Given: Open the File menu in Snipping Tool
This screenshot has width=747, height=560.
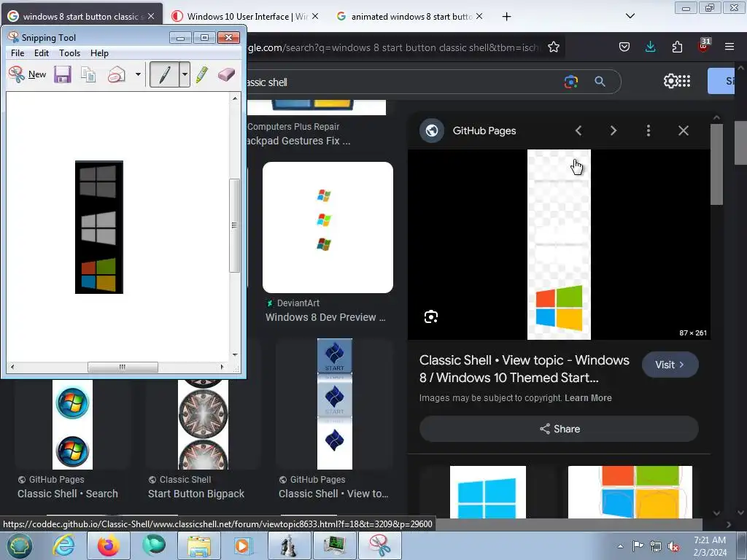Looking at the screenshot, I should point(18,52).
